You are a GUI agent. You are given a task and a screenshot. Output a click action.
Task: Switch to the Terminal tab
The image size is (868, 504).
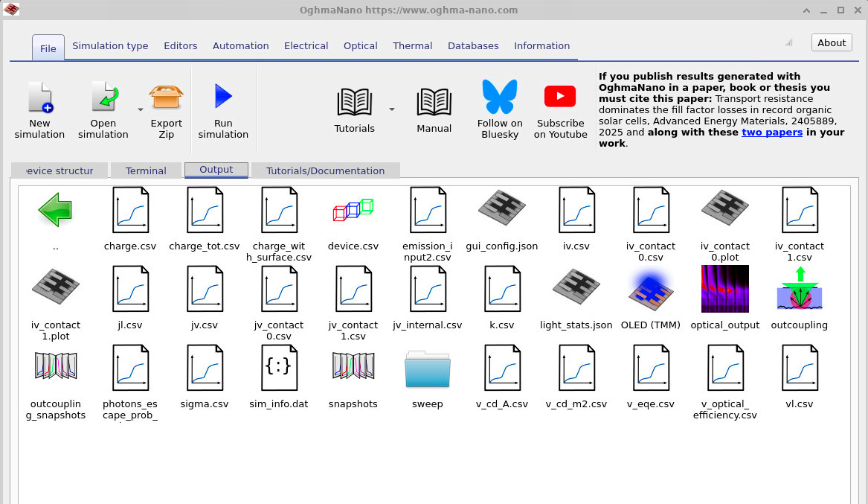[x=146, y=170]
